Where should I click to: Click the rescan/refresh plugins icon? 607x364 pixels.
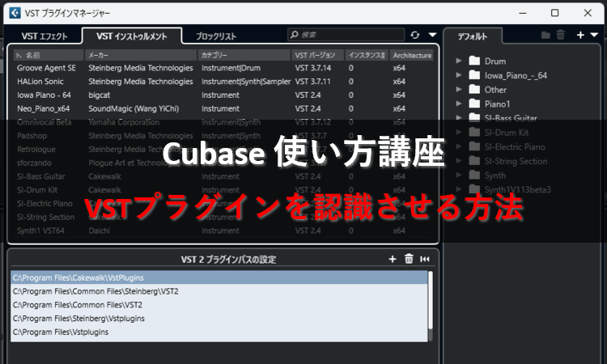tap(415, 36)
